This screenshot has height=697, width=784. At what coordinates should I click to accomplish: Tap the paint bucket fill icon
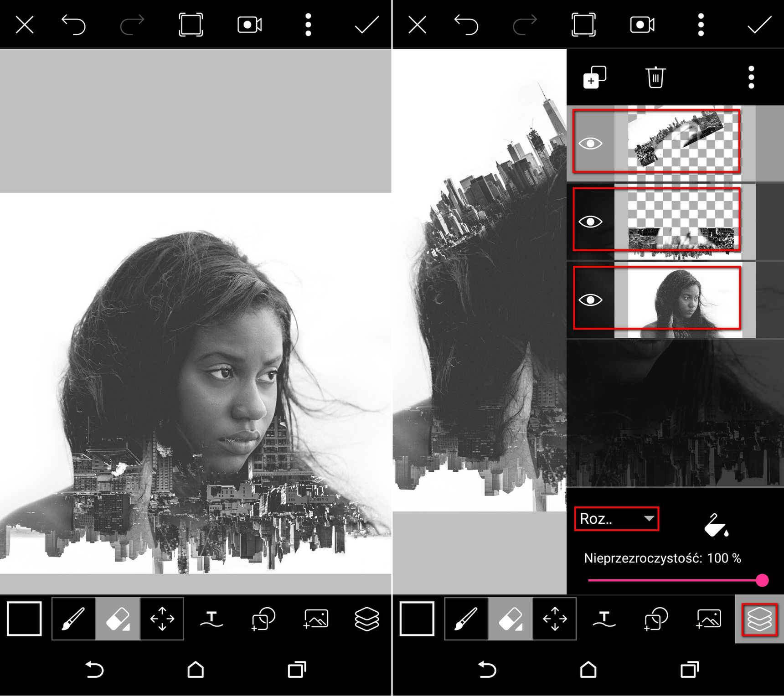coord(716,526)
